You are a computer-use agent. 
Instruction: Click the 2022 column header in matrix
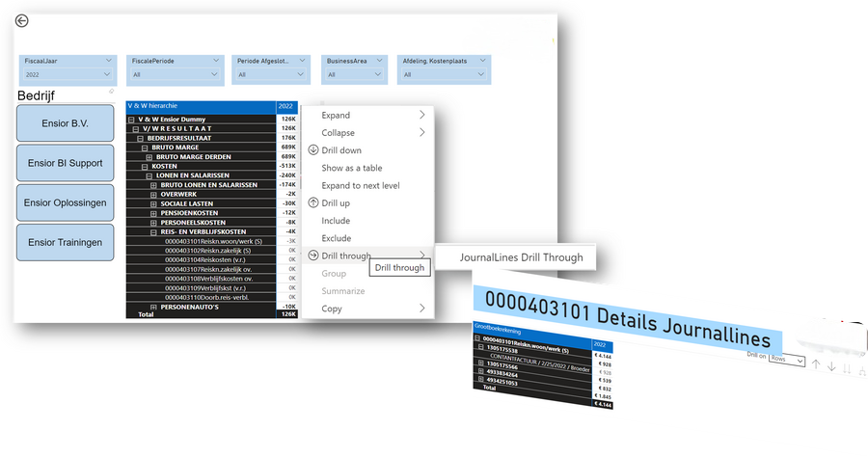[x=286, y=106]
